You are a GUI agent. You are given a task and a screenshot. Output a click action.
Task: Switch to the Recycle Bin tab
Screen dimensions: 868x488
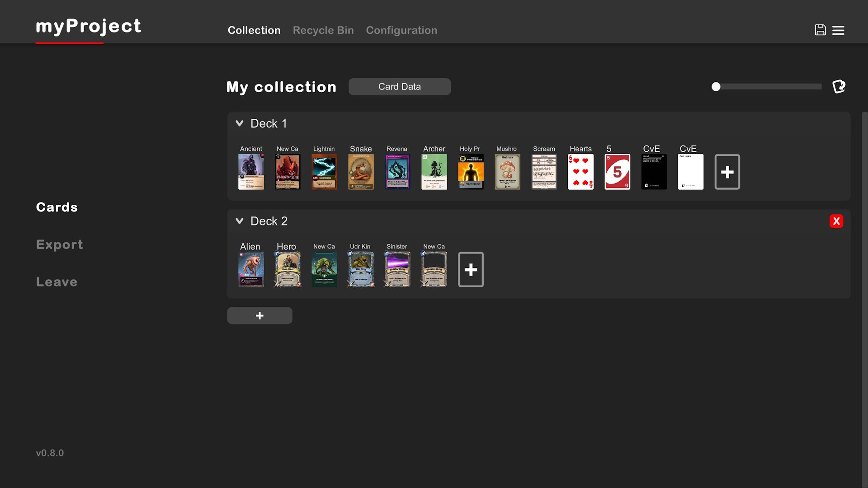pyautogui.click(x=323, y=30)
